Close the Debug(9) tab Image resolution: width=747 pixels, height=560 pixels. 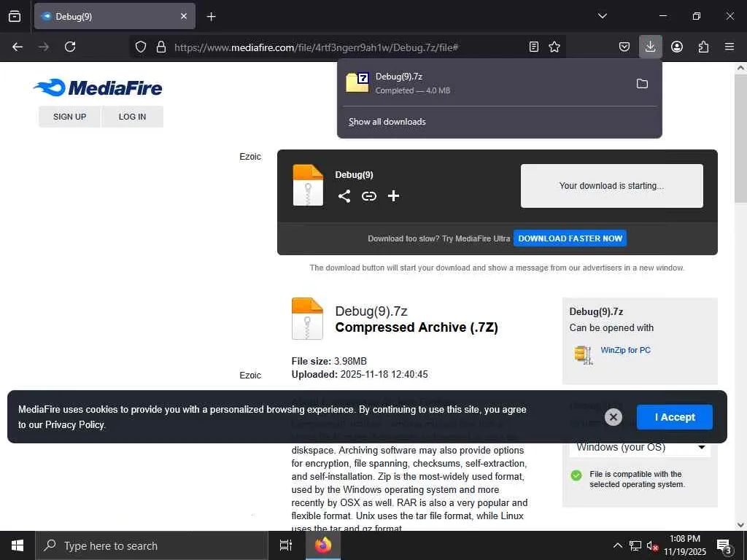[x=184, y=16]
